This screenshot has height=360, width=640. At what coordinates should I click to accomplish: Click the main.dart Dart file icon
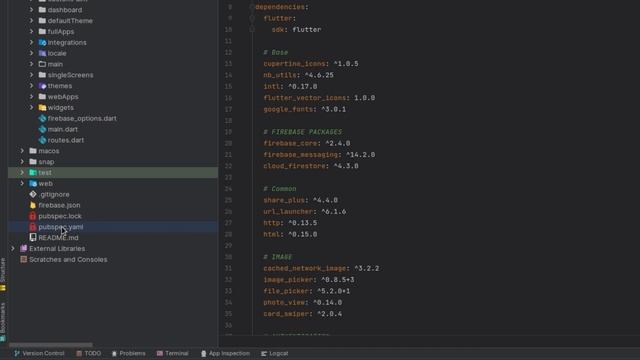[42, 129]
